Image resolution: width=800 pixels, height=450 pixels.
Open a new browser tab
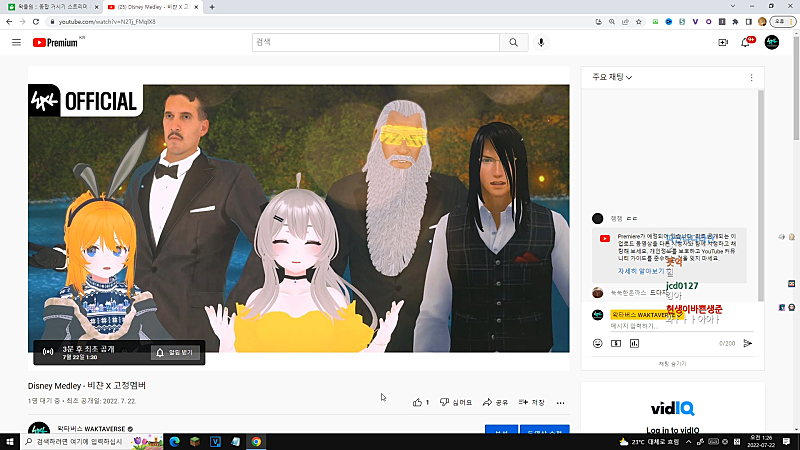(211, 6)
